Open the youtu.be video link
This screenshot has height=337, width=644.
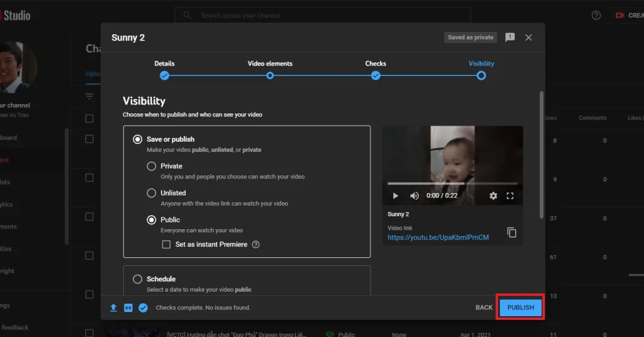[x=438, y=237]
